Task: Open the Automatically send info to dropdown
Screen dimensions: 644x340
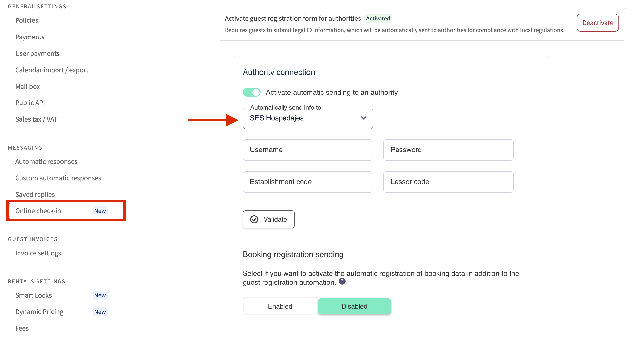Action: coord(307,118)
